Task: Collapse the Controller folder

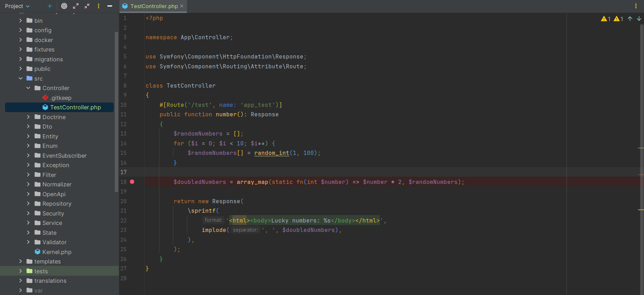Action: click(x=28, y=88)
